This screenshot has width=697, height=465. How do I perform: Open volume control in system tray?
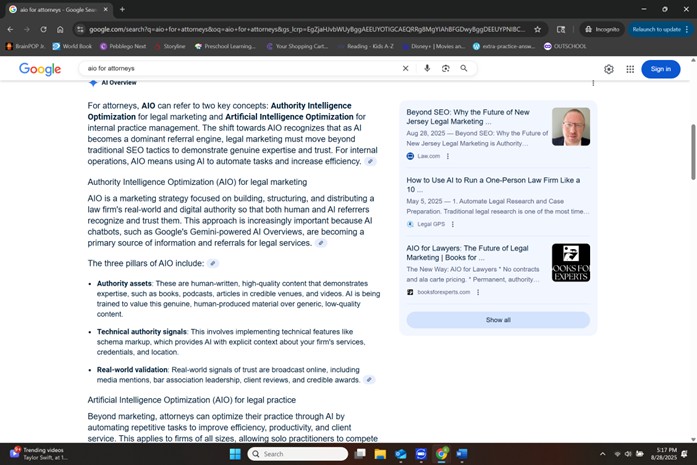point(628,454)
